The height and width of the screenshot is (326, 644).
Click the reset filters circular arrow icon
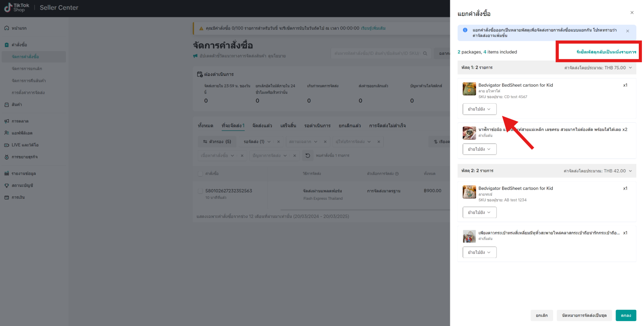(308, 155)
